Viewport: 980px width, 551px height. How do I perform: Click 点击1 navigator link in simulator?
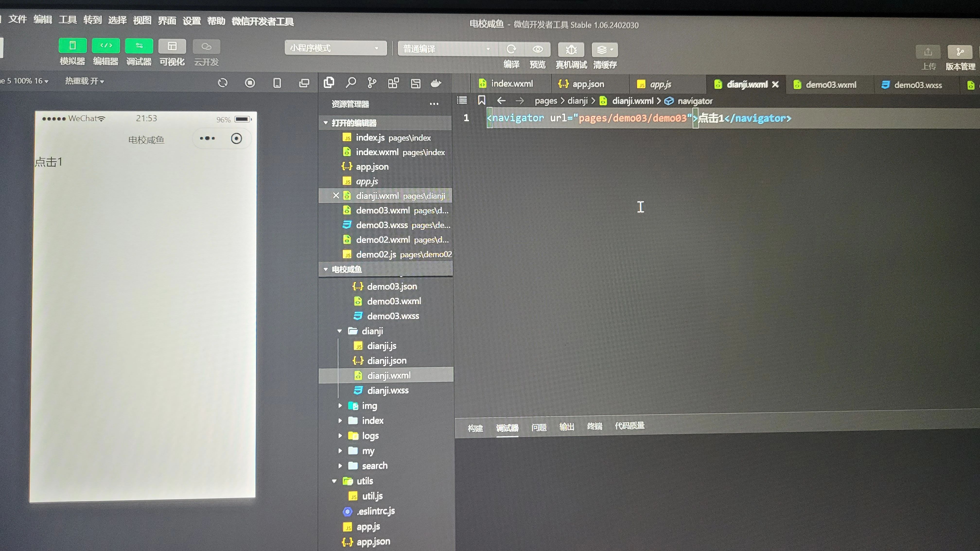[x=48, y=162]
